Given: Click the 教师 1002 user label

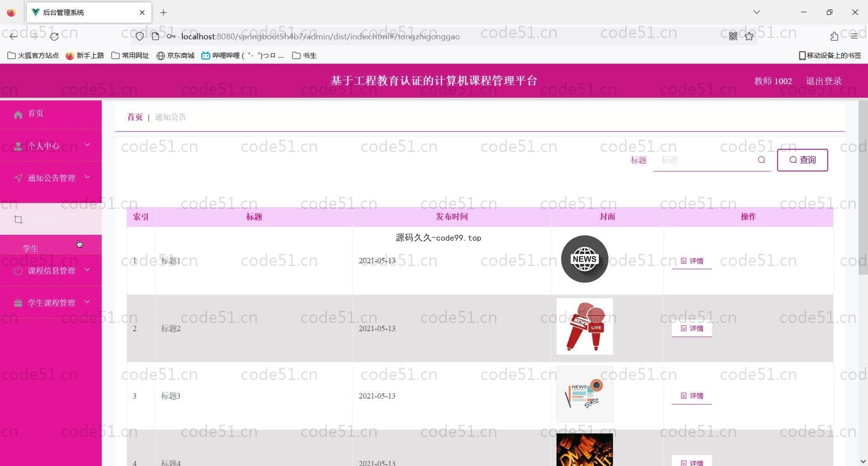Looking at the screenshot, I should click(773, 81).
